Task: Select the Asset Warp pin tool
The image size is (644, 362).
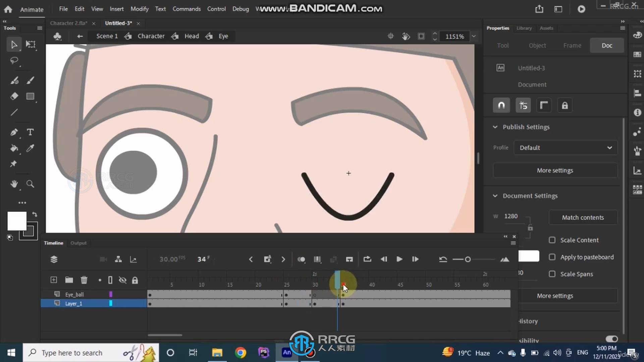Action: (x=13, y=164)
